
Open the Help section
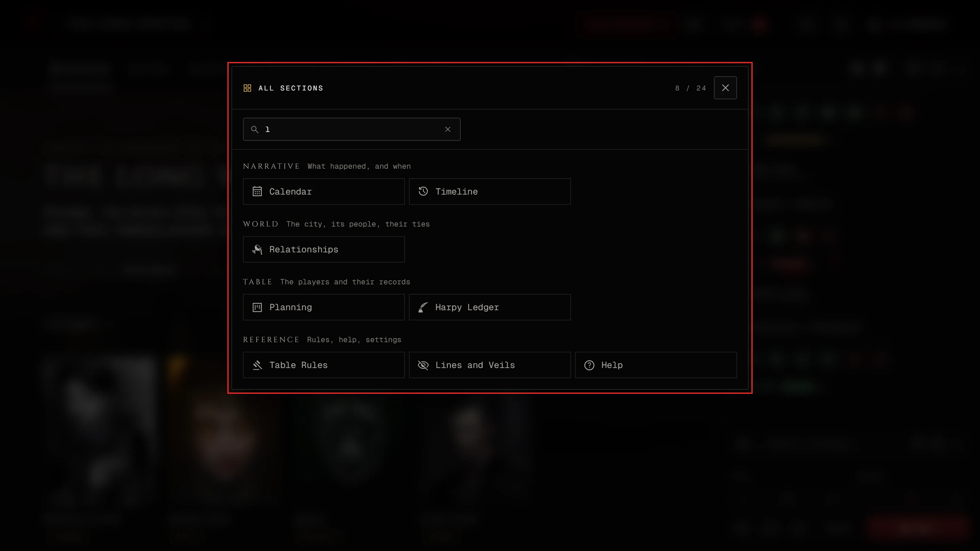click(x=656, y=365)
